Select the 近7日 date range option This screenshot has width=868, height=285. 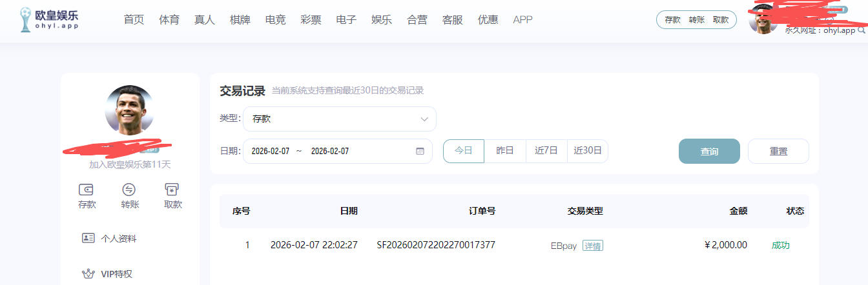[x=546, y=151]
